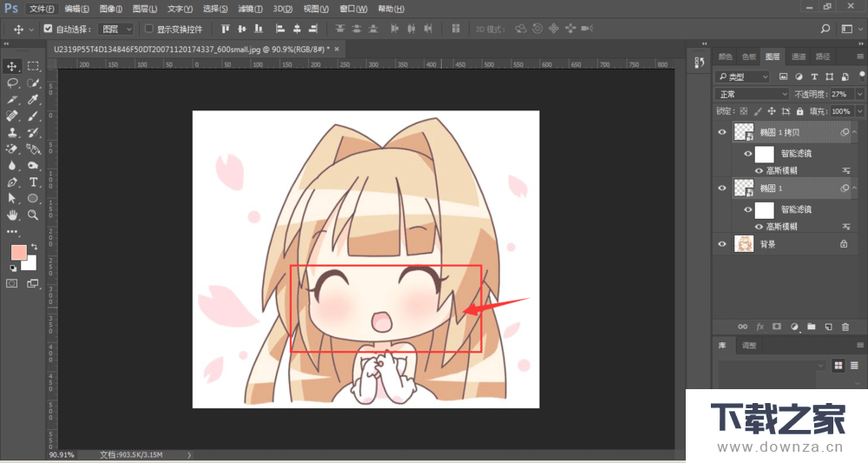The image size is (868, 463).
Task: Create a new layer group
Action: (811, 327)
